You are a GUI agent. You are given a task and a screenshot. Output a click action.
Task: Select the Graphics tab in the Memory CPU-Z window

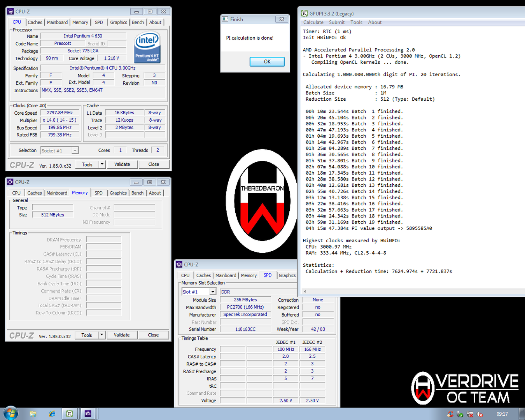pyautogui.click(x=118, y=193)
